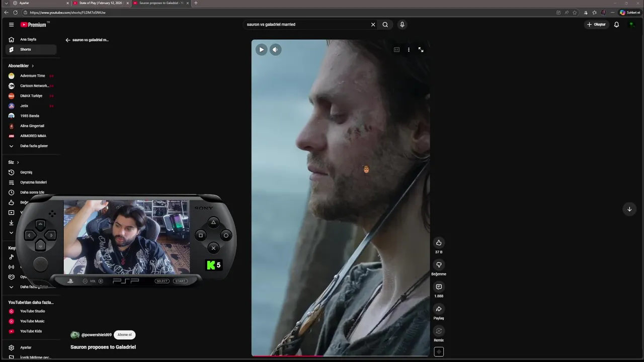
Task: Click the magnifier search icon
Action: coord(385,24)
